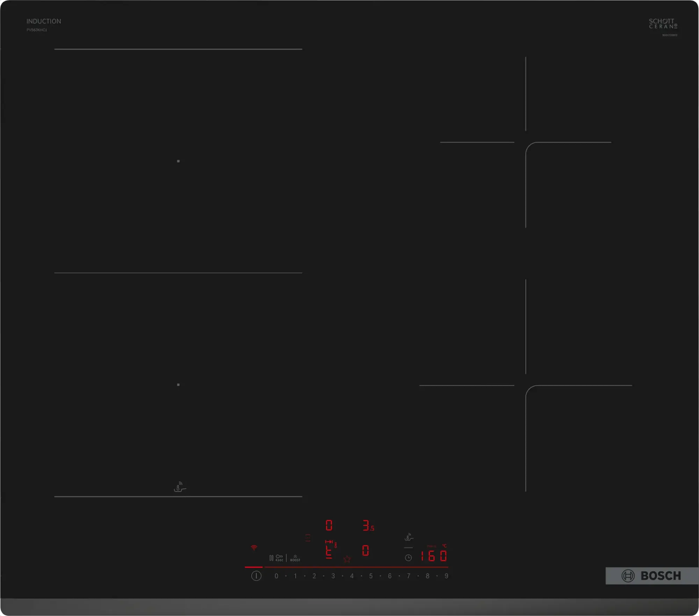
Task: Tap the main power on/off symbol
Action: click(256, 576)
